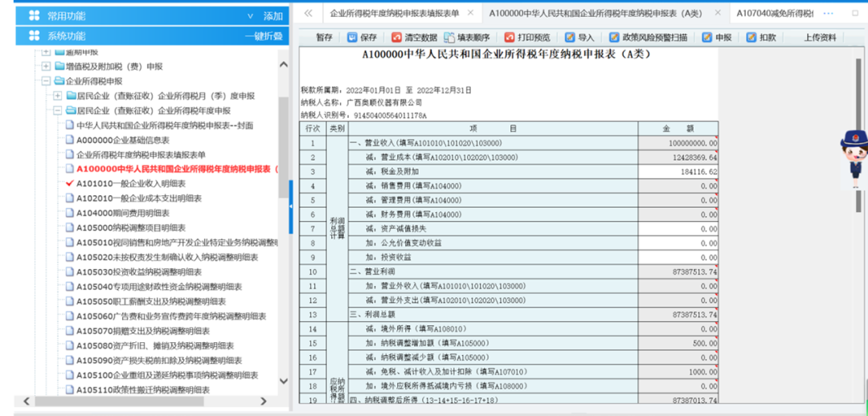The height and width of the screenshot is (416, 868).
Task: Click the page icon beside A102010一般企业成本支出明细表
Action: 70,198
